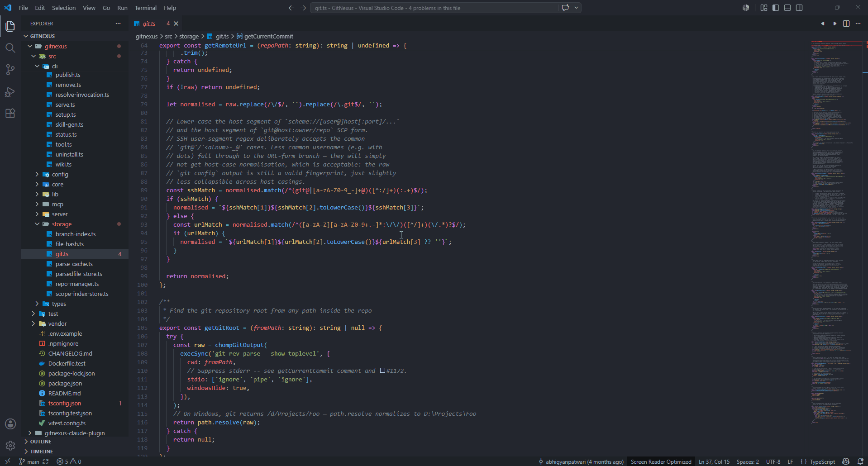Open the Accounts menu icon
Image resolution: width=868 pixels, height=466 pixels.
coord(10,424)
